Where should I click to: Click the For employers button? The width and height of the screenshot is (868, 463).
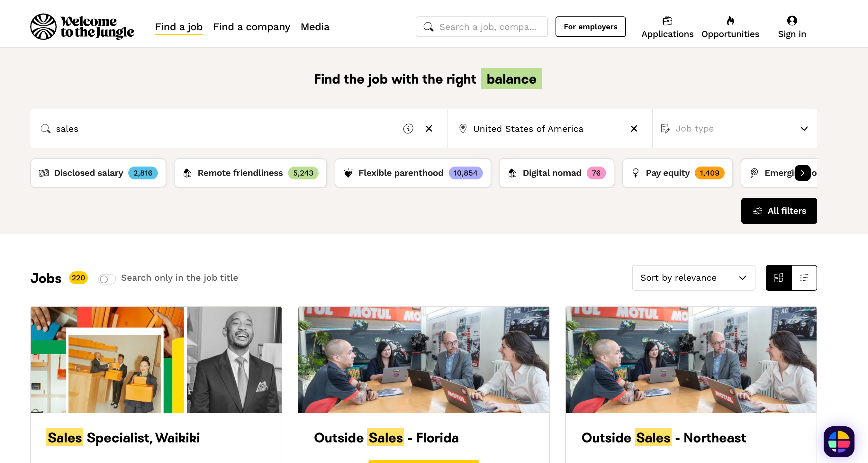click(x=590, y=27)
